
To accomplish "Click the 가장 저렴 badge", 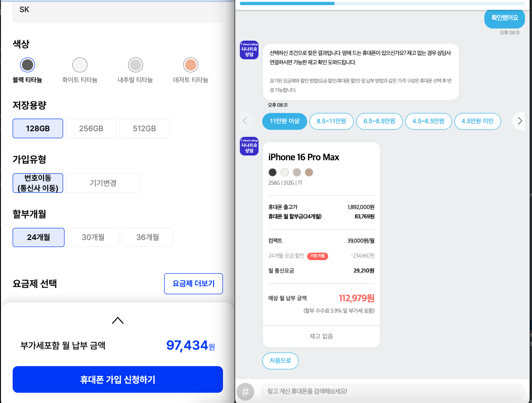I will 317,256.
